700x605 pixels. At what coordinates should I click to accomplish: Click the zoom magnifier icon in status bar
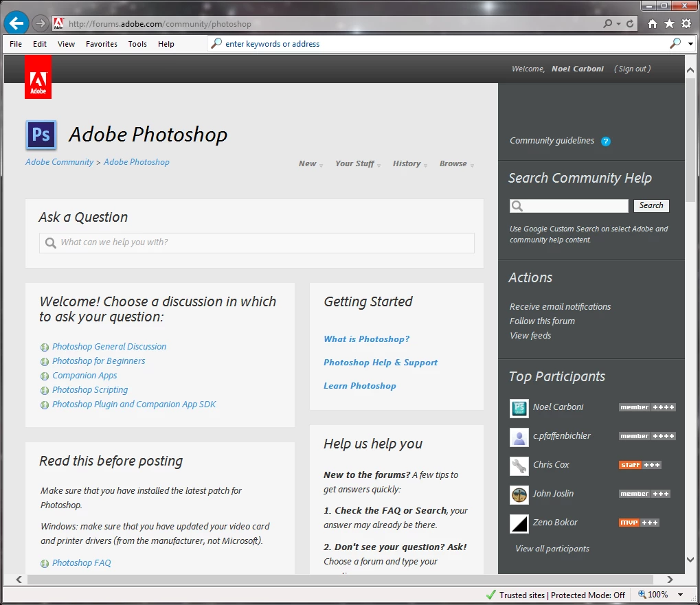[642, 594]
